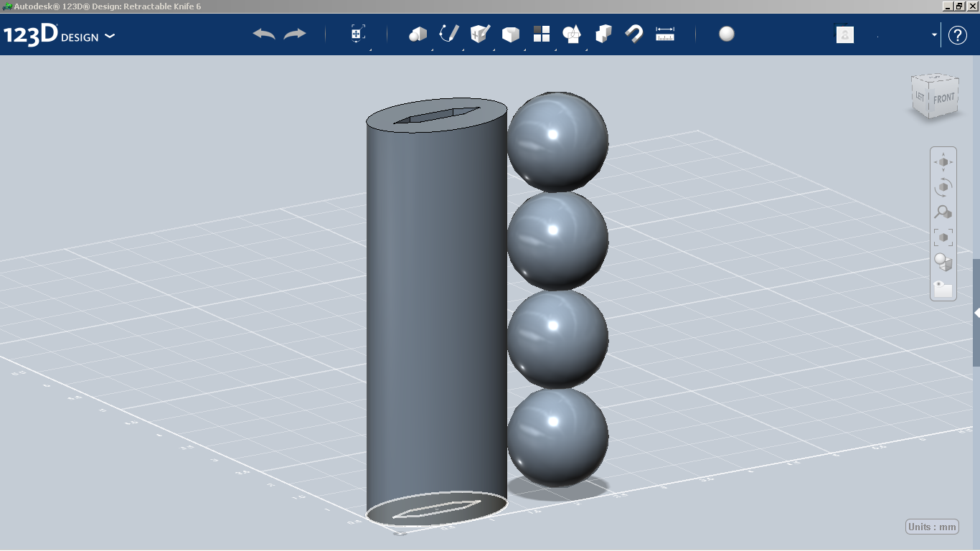Open the Primitives tool

(x=417, y=34)
